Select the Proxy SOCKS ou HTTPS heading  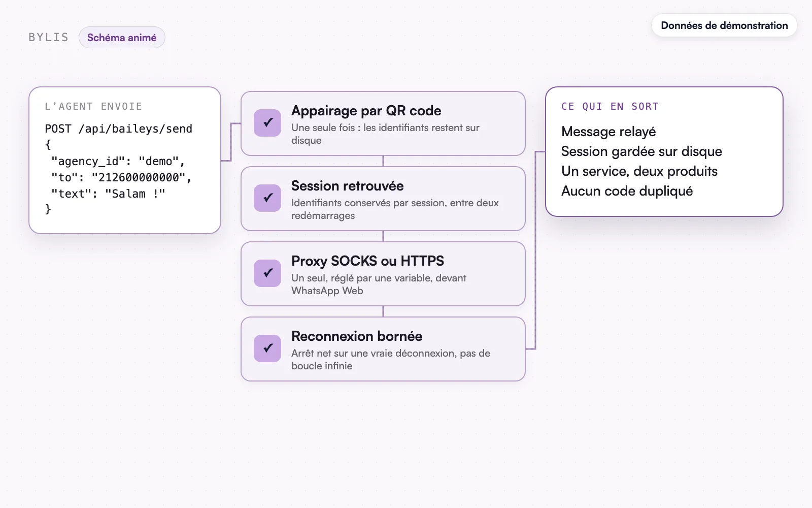(368, 261)
